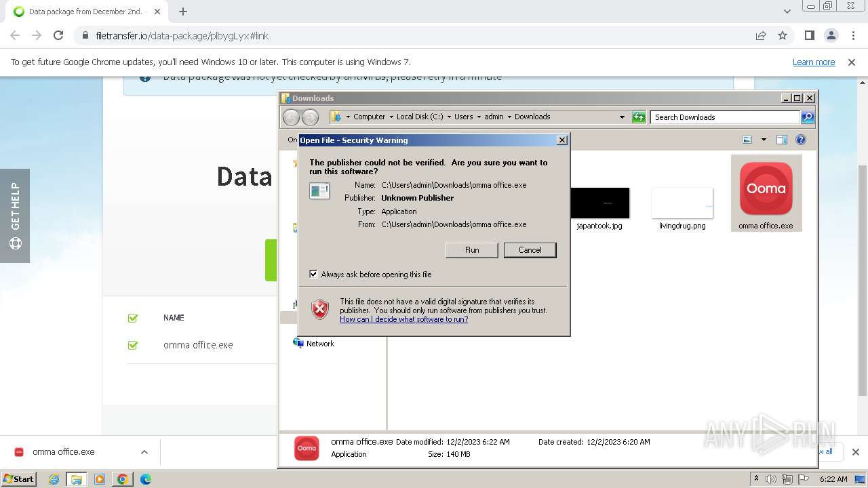
Task: Open How can I decide what software link
Action: [403, 319]
